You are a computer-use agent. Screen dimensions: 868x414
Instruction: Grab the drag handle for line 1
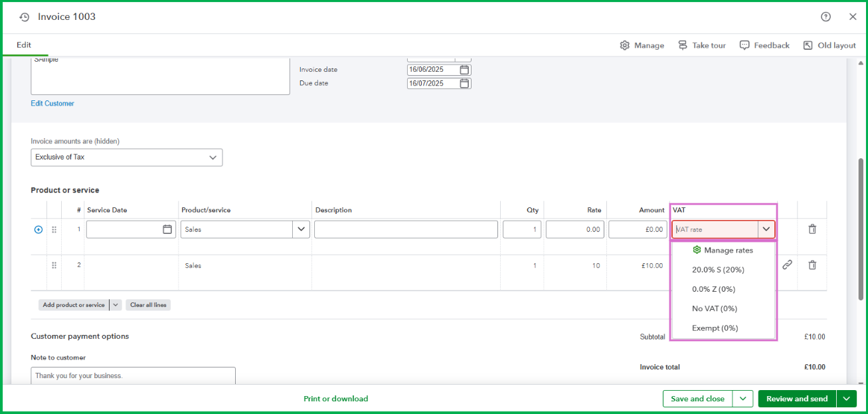[54, 229]
